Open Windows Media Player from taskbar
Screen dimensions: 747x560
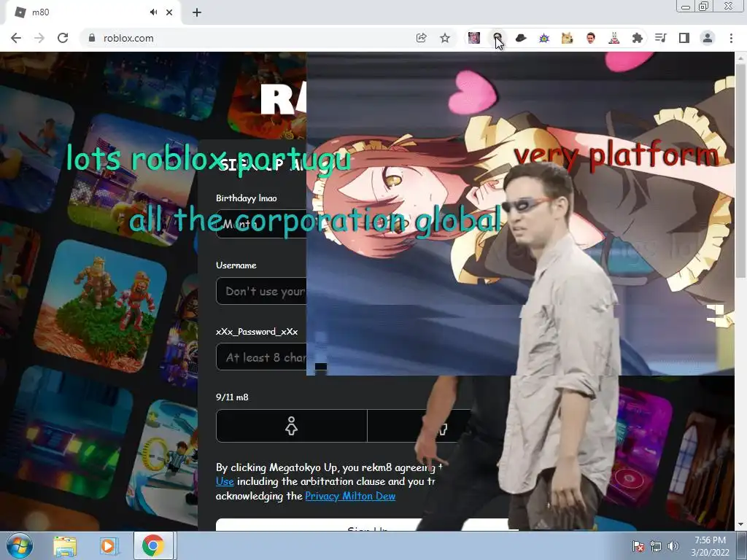point(109,546)
